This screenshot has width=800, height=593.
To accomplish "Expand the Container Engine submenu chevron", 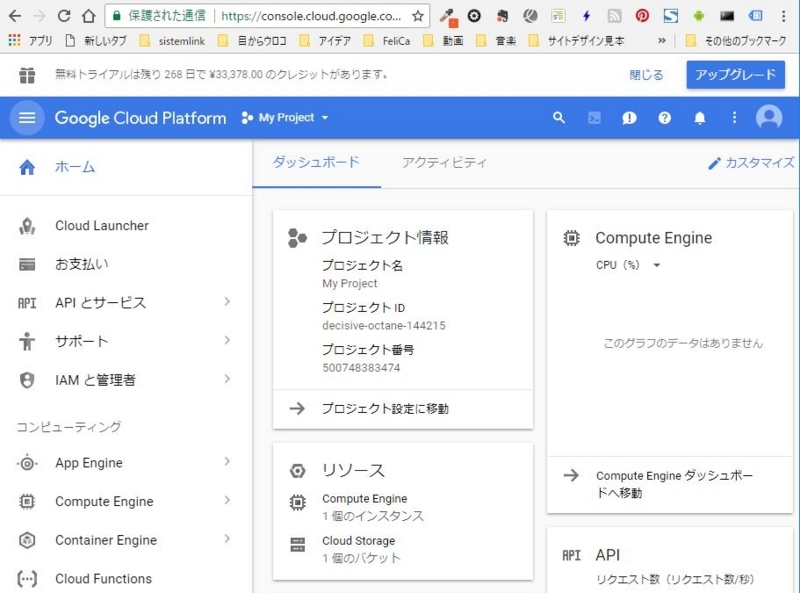I will (227, 539).
